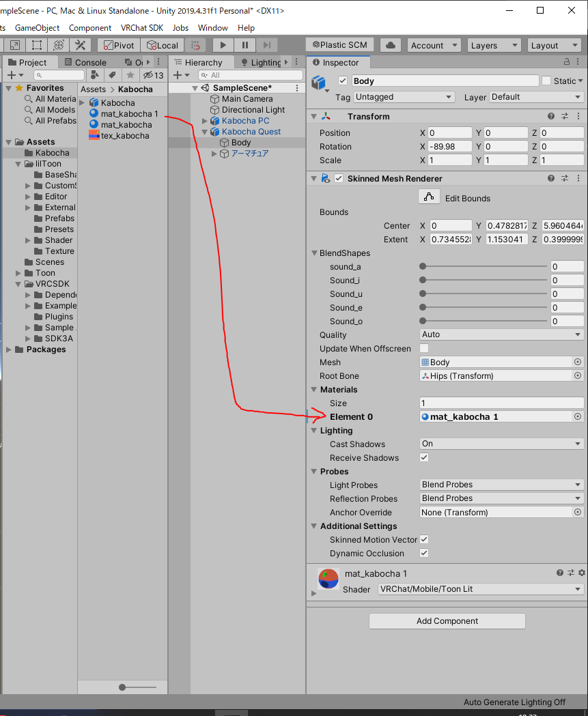Collapse the Materials section
The width and height of the screenshot is (588, 716).
pyautogui.click(x=314, y=390)
